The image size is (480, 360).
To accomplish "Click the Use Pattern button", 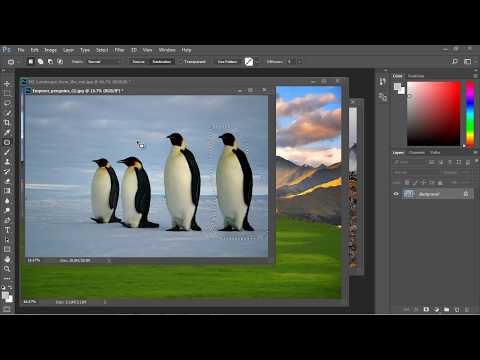I will [227, 62].
